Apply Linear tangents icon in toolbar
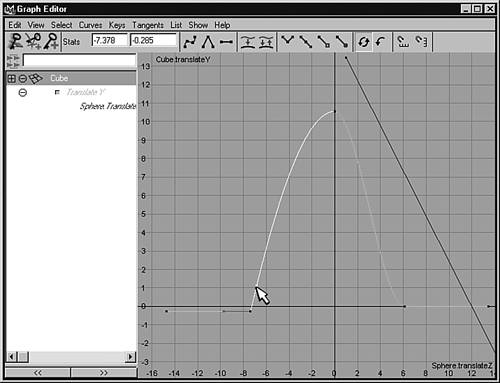 coord(208,42)
